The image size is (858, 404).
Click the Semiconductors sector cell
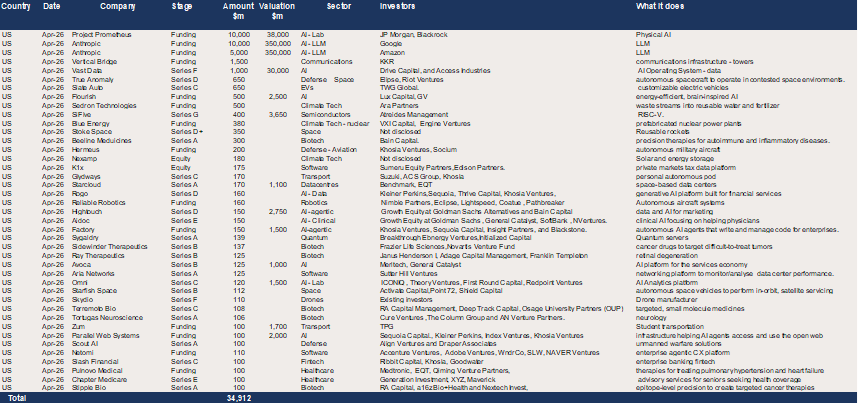click(x=325, y=114)
